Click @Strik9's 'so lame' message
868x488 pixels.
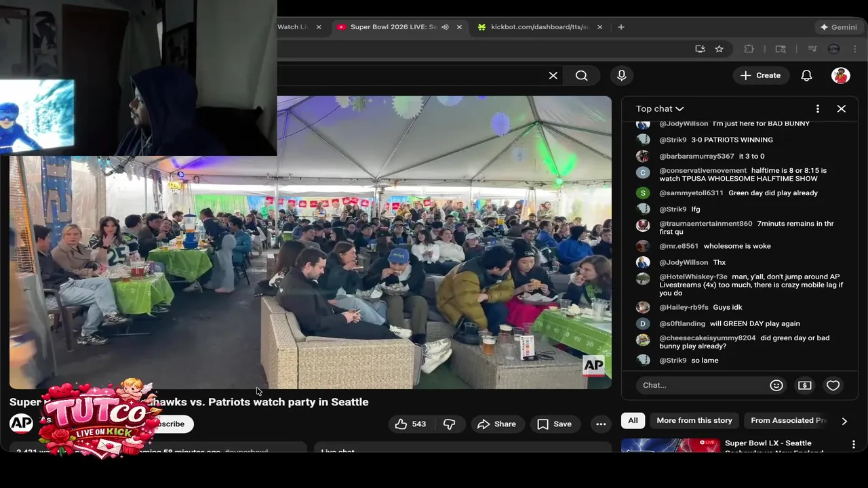pyautogui.click(x=705, y=361)
